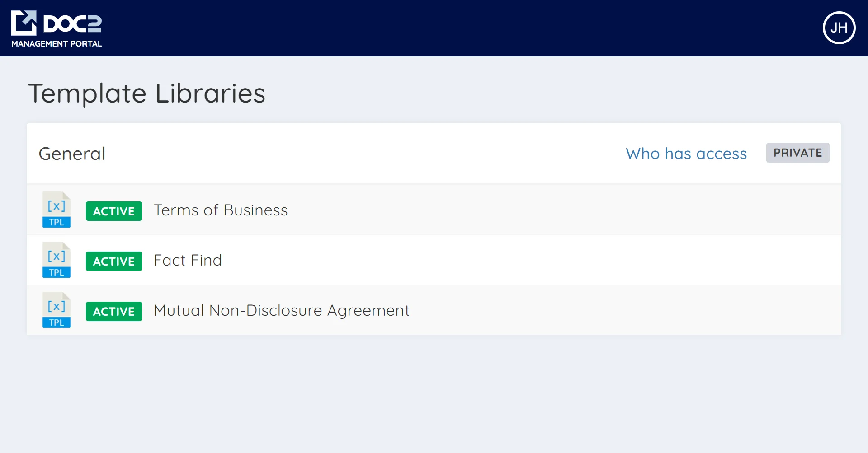
Task: Open the Mutual Non-Disclosure Agreement template
Action: 281,310
